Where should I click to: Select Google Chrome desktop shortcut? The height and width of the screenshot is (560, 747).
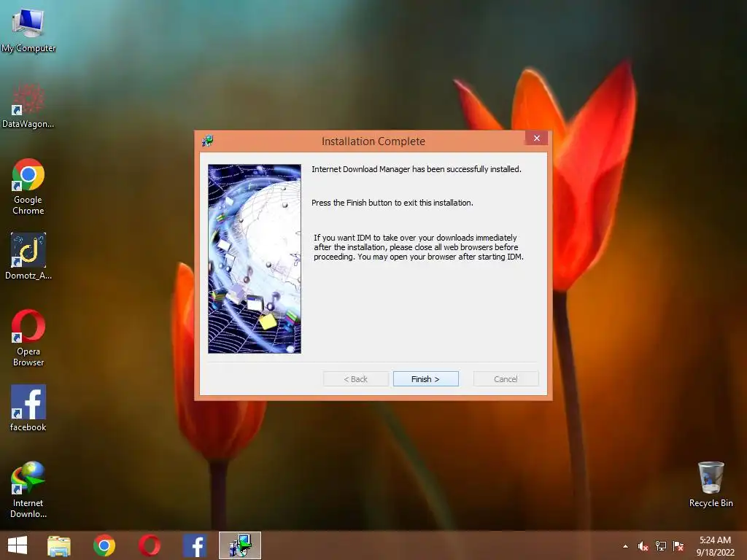[x=28, y=187]
